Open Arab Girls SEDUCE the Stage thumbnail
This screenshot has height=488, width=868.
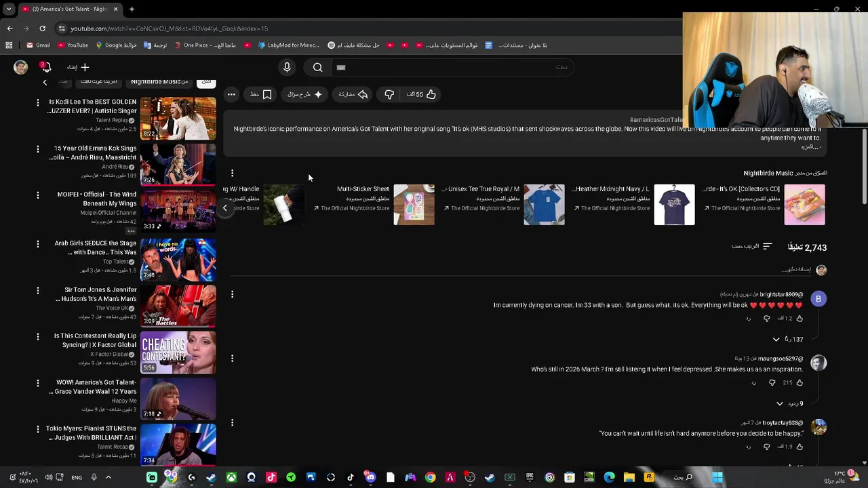[x=178, y=260]
